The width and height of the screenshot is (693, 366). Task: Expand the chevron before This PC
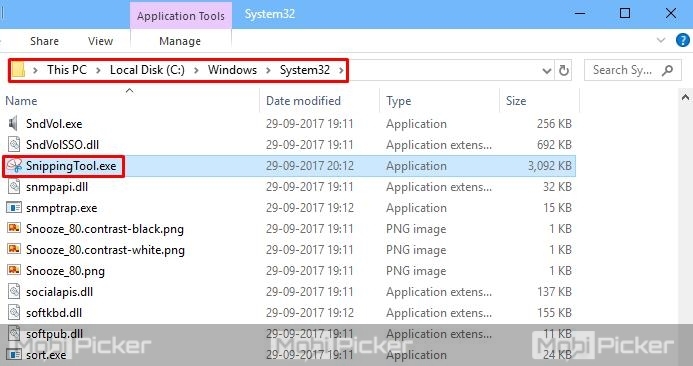(x=35, y=70)
